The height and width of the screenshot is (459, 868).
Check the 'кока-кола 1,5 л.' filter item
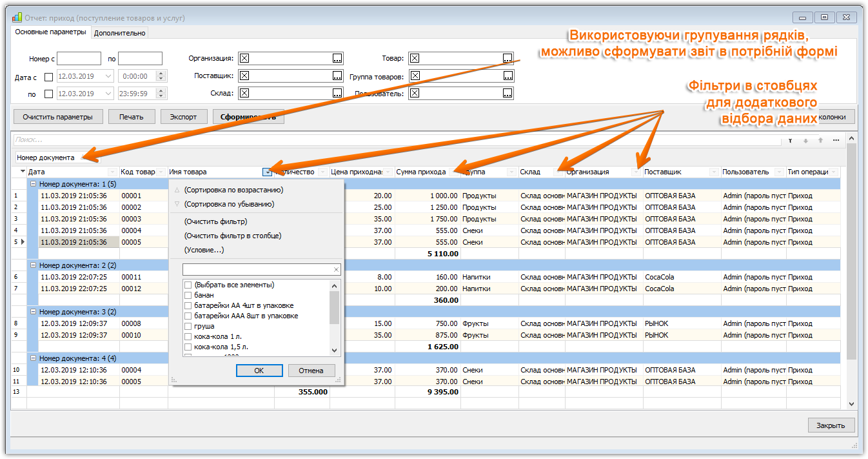pos(188,347)
